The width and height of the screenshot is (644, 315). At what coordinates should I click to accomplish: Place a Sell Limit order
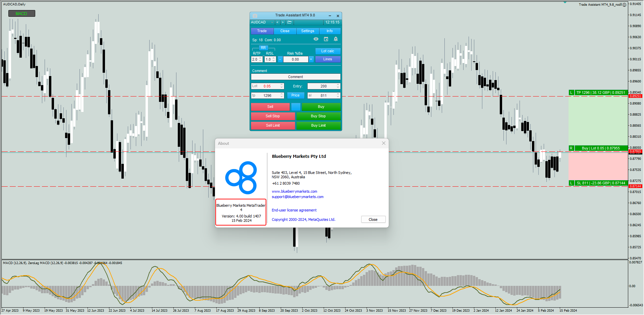[273, 126]
